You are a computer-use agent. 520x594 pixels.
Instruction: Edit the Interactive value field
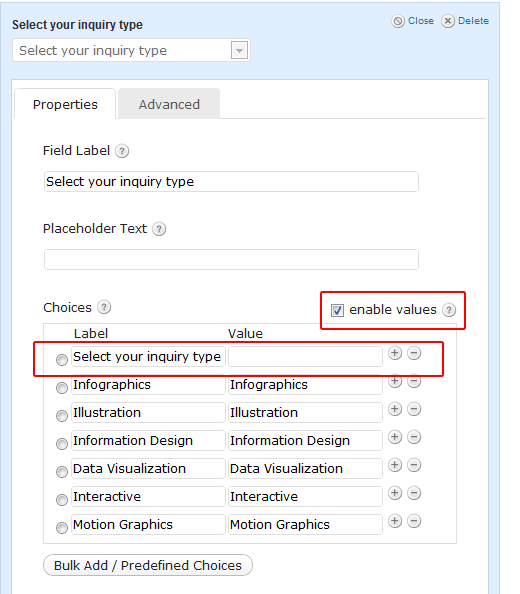305,497
